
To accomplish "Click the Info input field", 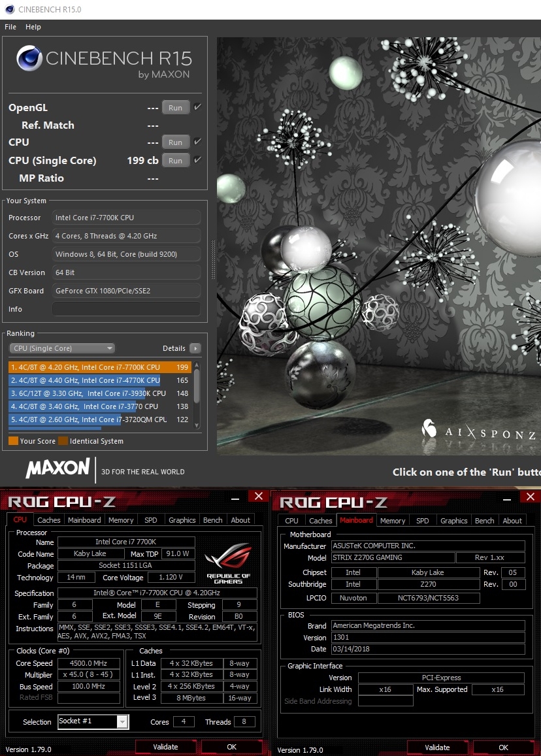I will tap(126, 309).
